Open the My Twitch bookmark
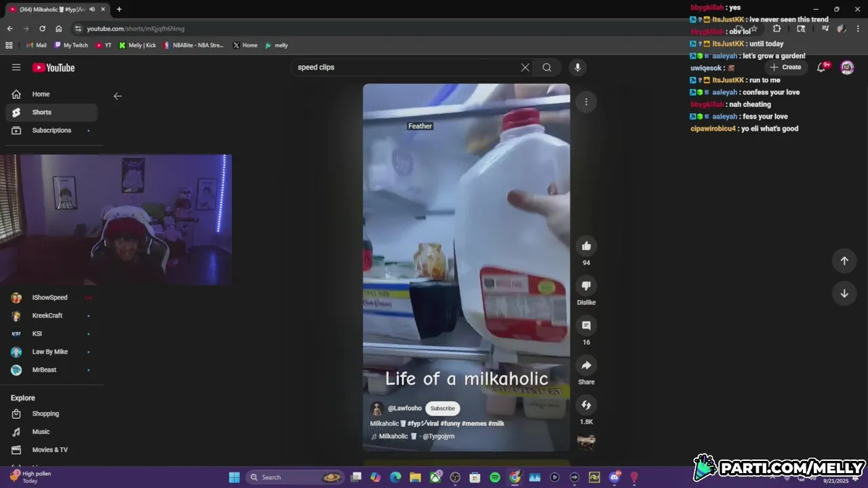 (x=71, y=45)
